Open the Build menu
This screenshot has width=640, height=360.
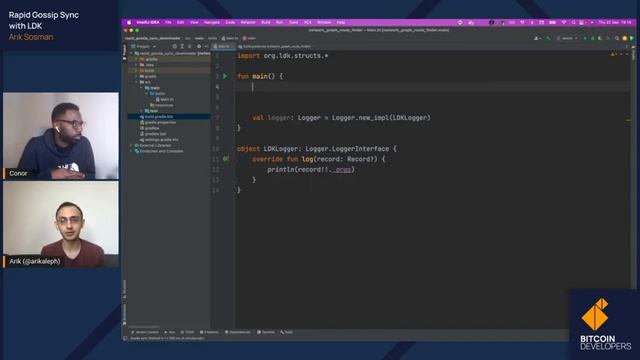tap(266, 22)
